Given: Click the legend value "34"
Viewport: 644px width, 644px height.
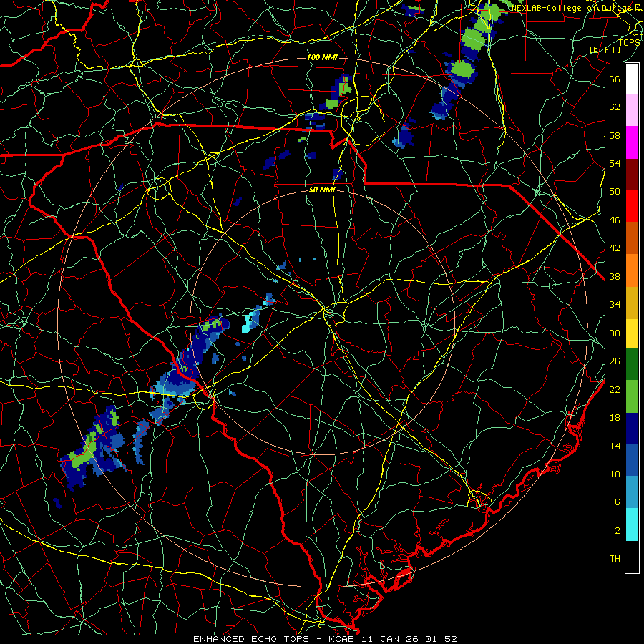Looking at the screenshot, I should (x=615, y=305).
